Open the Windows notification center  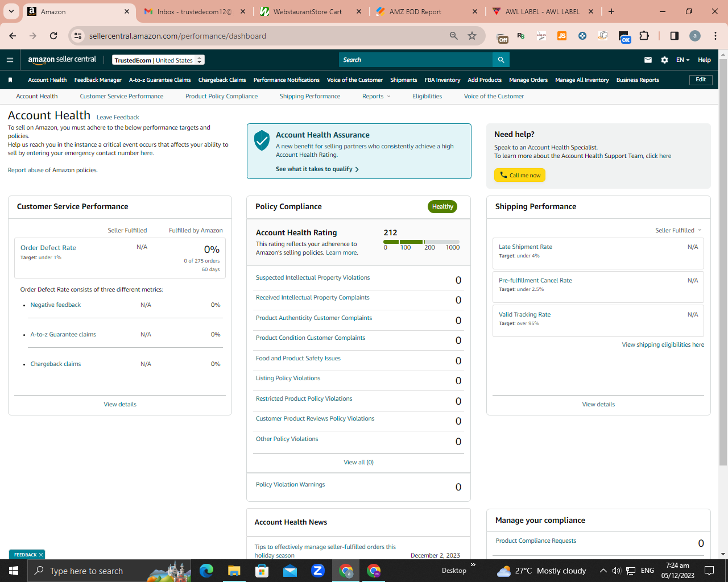point(709,571)
